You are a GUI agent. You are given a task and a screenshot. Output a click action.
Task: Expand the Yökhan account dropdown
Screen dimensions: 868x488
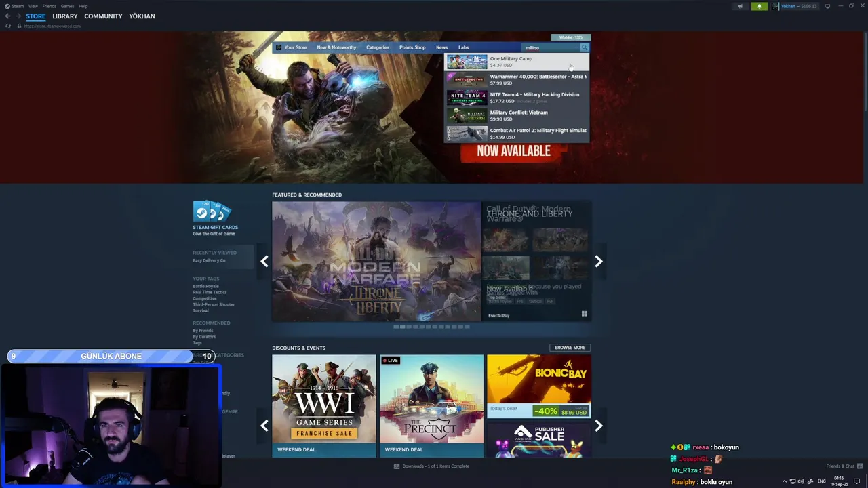800,6
